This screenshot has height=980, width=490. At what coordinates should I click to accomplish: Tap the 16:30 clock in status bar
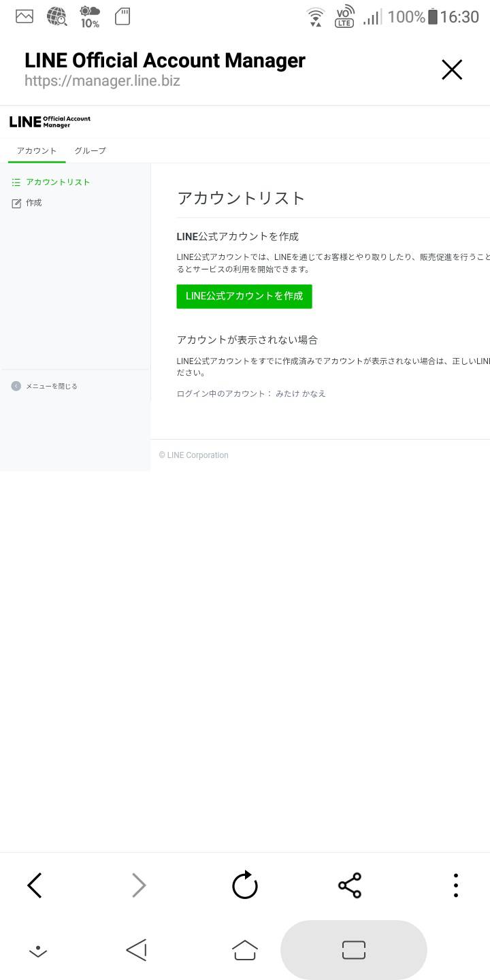459,16
